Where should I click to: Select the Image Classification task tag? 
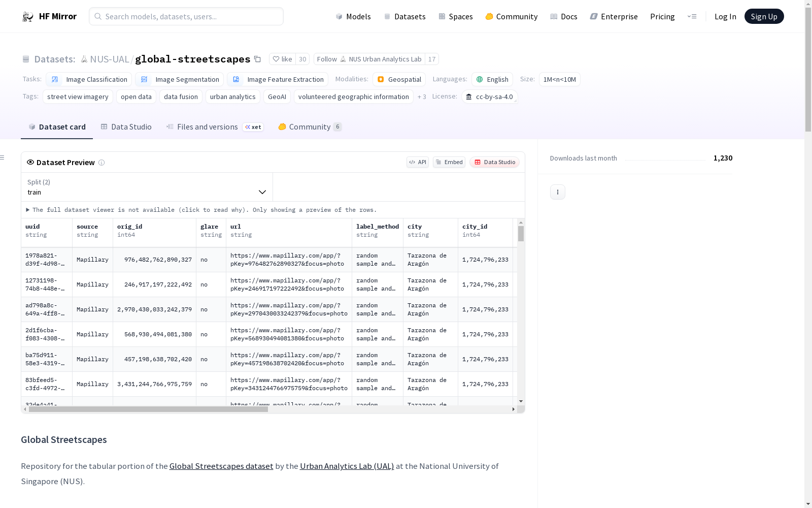click(x=89, y=79)
